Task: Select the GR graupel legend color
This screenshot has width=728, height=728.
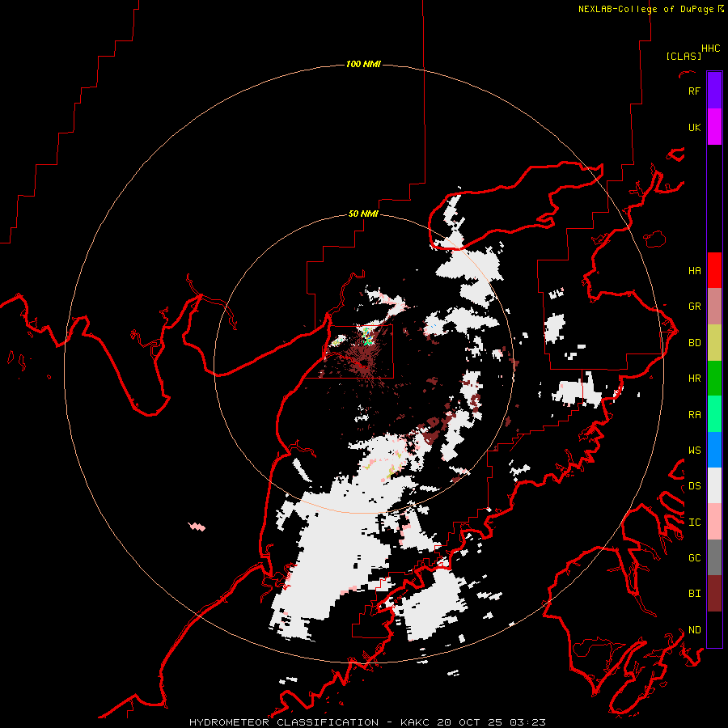Action: [x=714, y=307]
